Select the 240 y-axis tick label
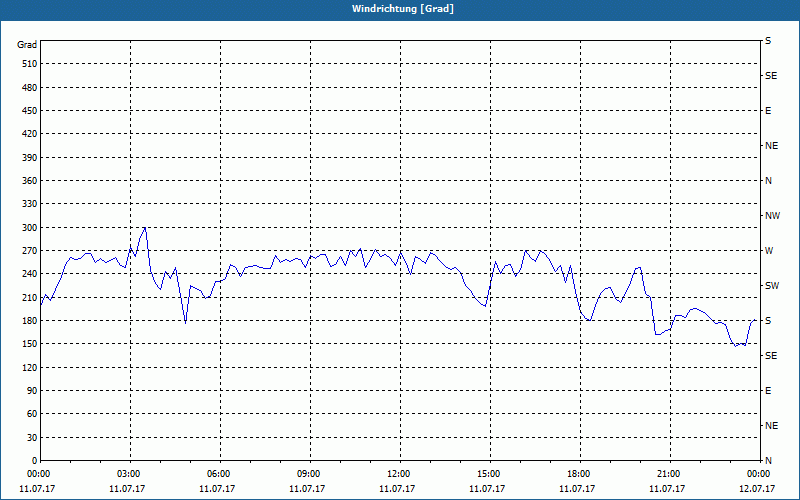Screen dimensions: 800x500 click(x=29, y=274)
